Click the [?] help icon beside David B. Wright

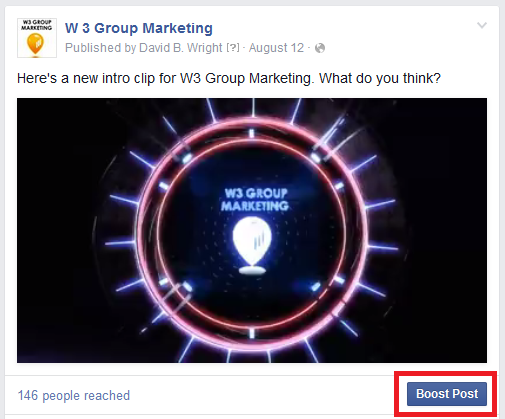coord(233,48)
